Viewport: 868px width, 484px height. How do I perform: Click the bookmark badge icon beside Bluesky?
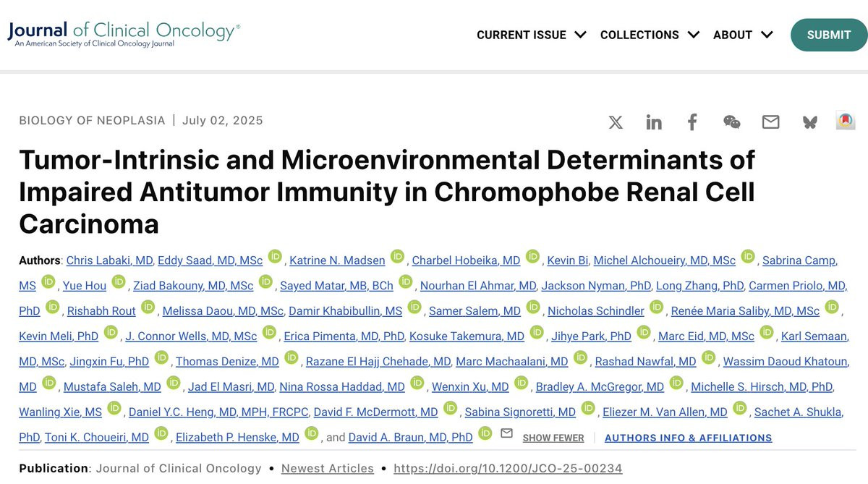[846, 121]
